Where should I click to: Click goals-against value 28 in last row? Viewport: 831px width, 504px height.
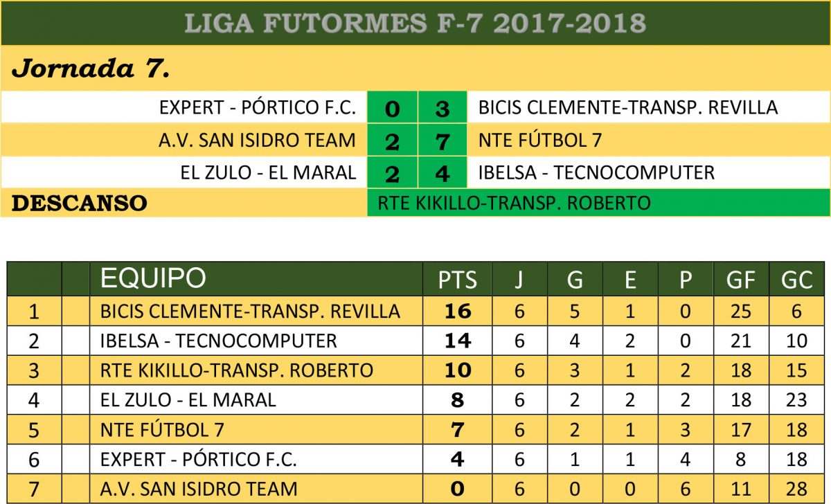(796, 489)
